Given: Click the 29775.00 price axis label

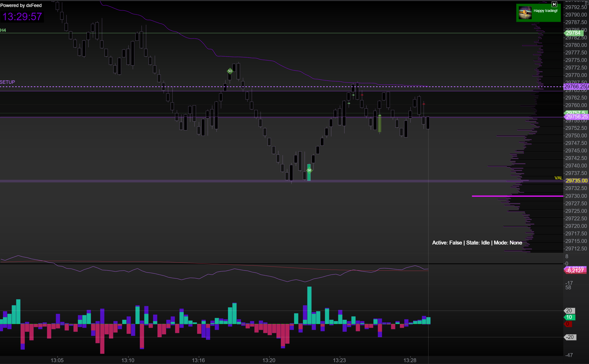Looking at the screenshot, I should 576,60.
